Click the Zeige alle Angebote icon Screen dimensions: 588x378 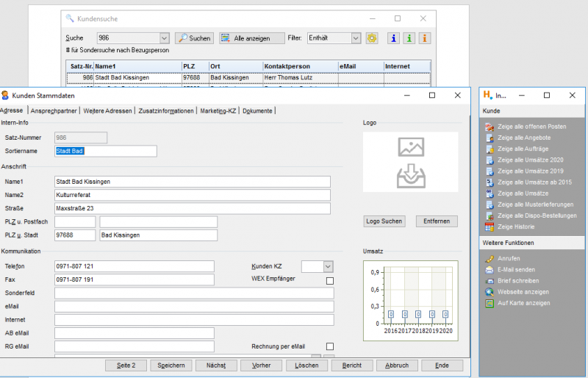click(x=490, y=138)
